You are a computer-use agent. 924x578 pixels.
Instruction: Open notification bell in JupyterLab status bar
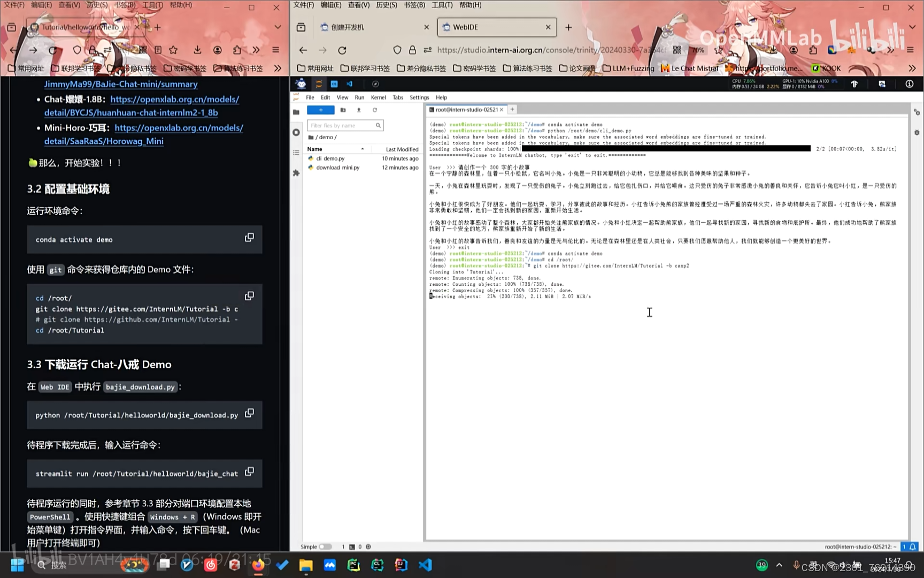click(913, 546)
